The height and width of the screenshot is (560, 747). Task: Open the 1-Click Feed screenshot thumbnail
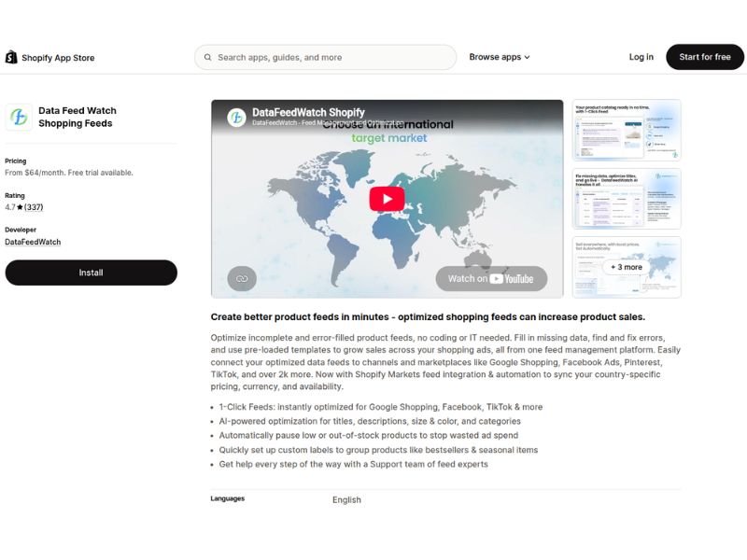[x=626, y=130]
